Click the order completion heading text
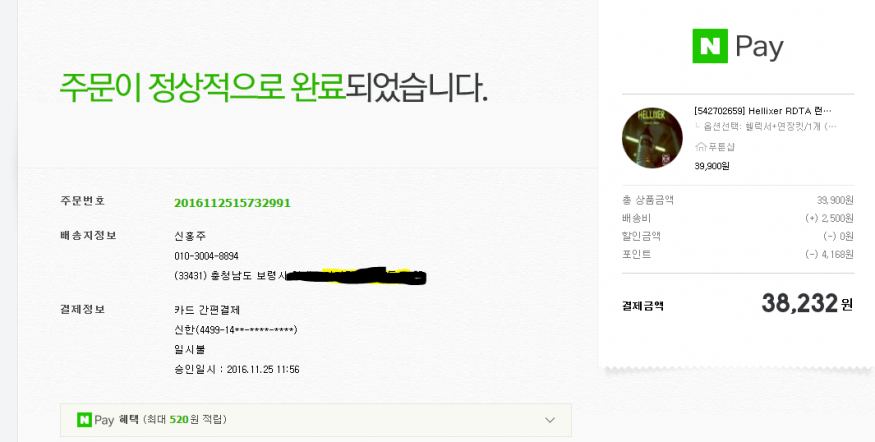This screenshot has height=442, width=875. [x=274, y=88]
